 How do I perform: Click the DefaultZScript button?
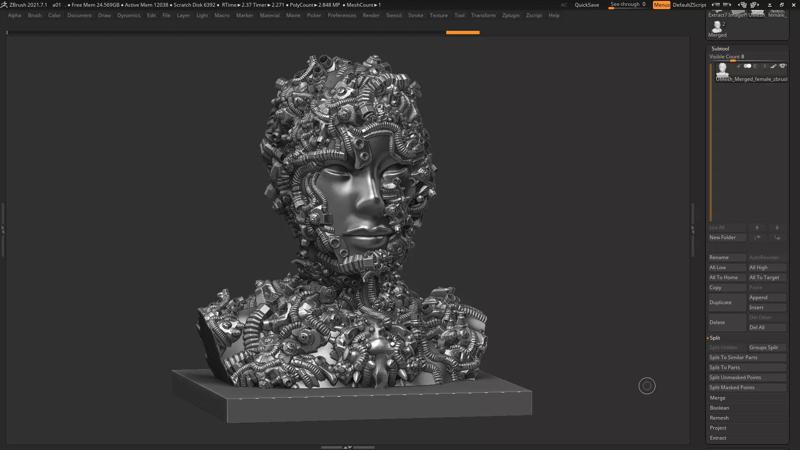pos(690,5)
